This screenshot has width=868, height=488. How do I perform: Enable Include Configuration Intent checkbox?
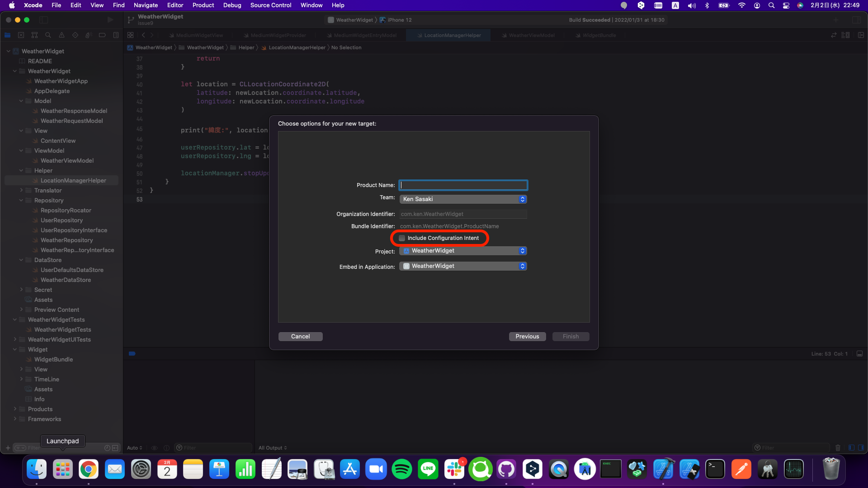402,238
